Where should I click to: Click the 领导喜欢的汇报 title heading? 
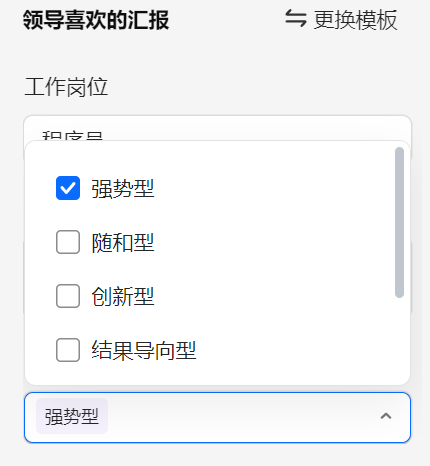pyautogui.click(x=96, y=20)
